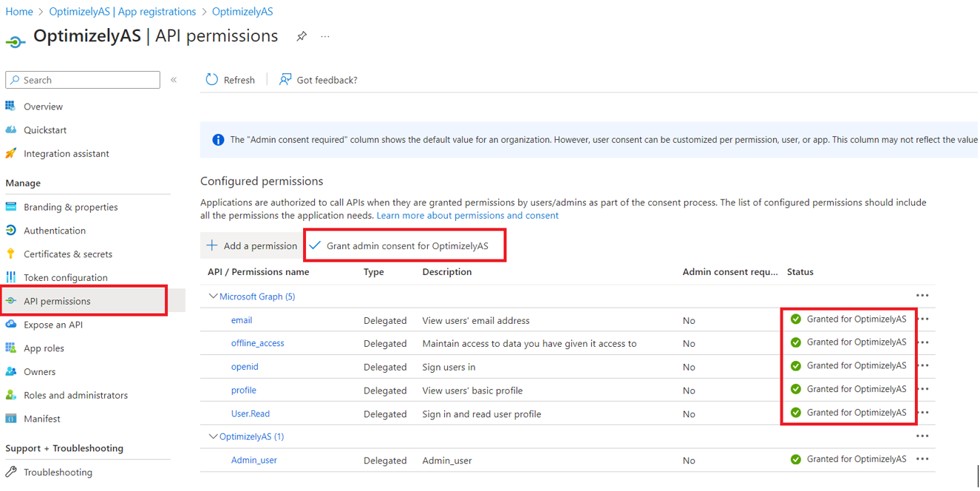Click the Status column header
The image size is (980, 491).
pyautogui.click(x=800, y=272)
